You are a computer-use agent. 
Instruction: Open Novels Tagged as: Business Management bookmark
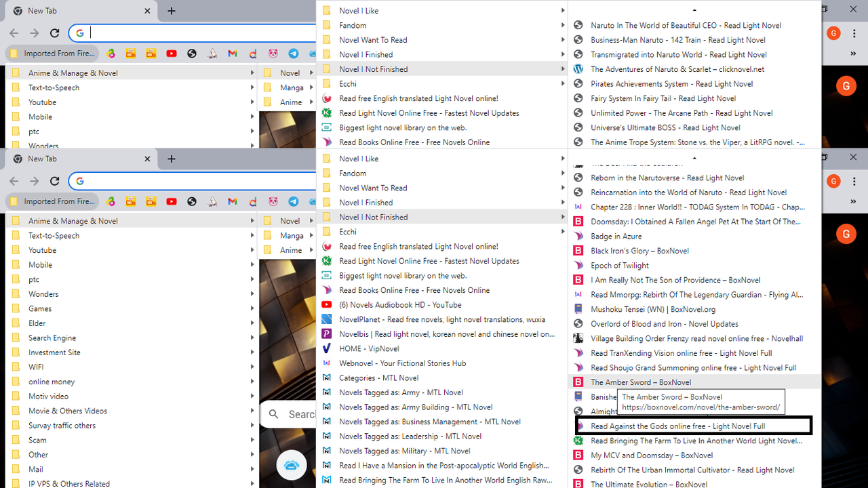point(442,422)
